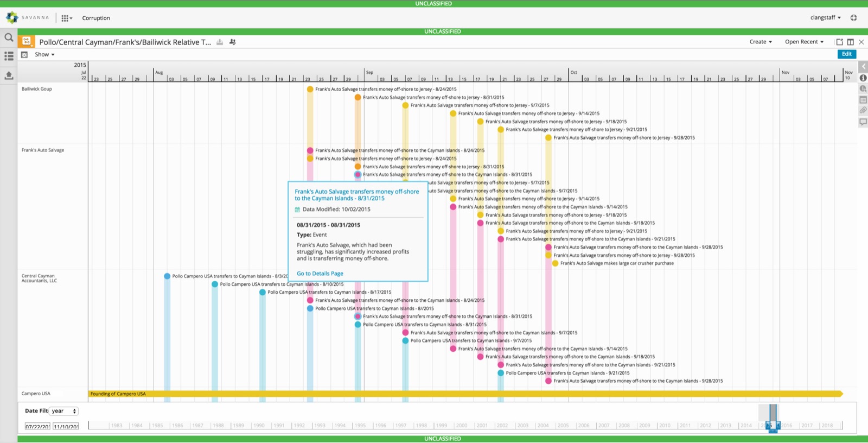The image size is (868, 443).
Task: Open the clangstaff user menu
Action: click(x=825, y=18)
